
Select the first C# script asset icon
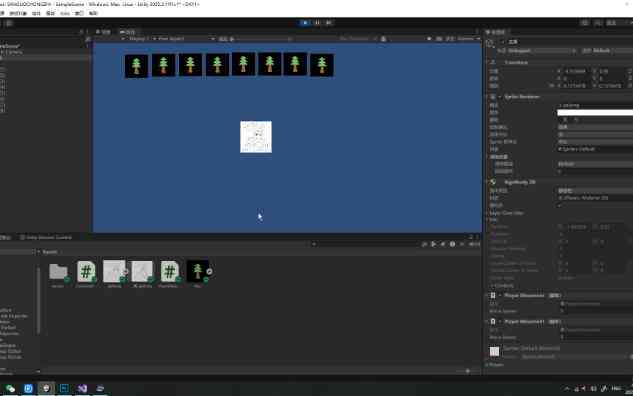coord(86,271)
